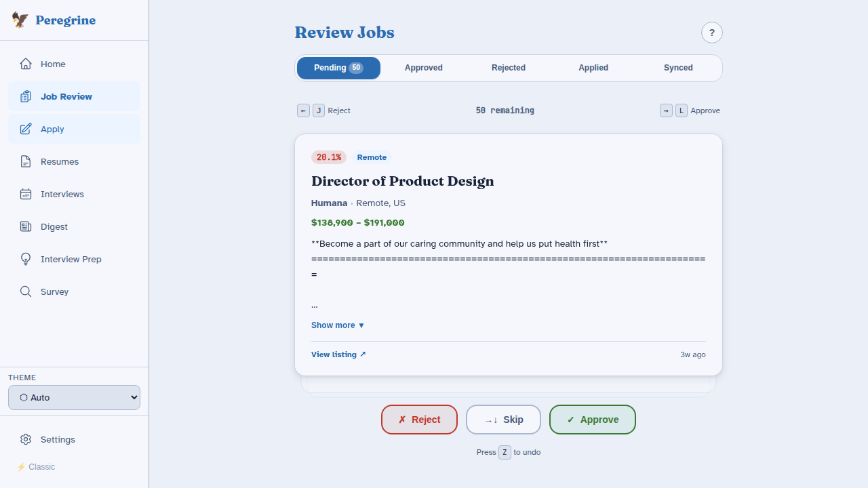The width and height of the screenshot is (868, 488).
Task: Open Job Review via its briefcase icon
Action: [x=26, y=96]
